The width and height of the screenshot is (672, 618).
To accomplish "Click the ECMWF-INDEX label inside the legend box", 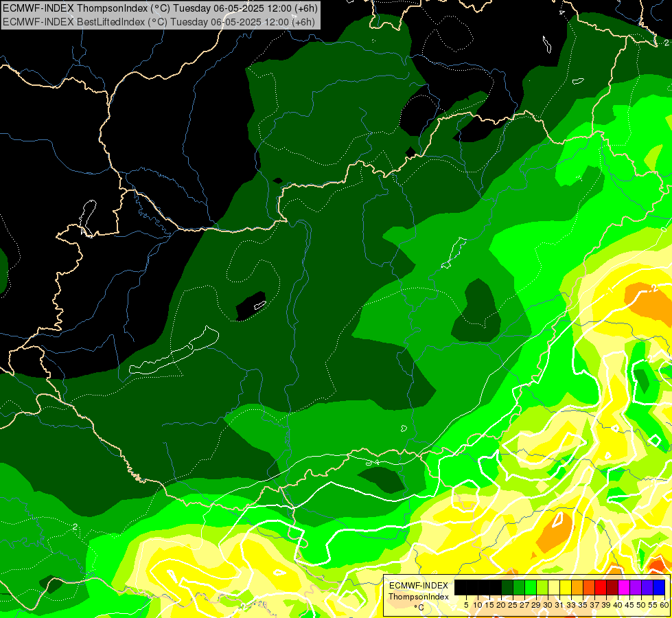I will [x=419, y=586].
